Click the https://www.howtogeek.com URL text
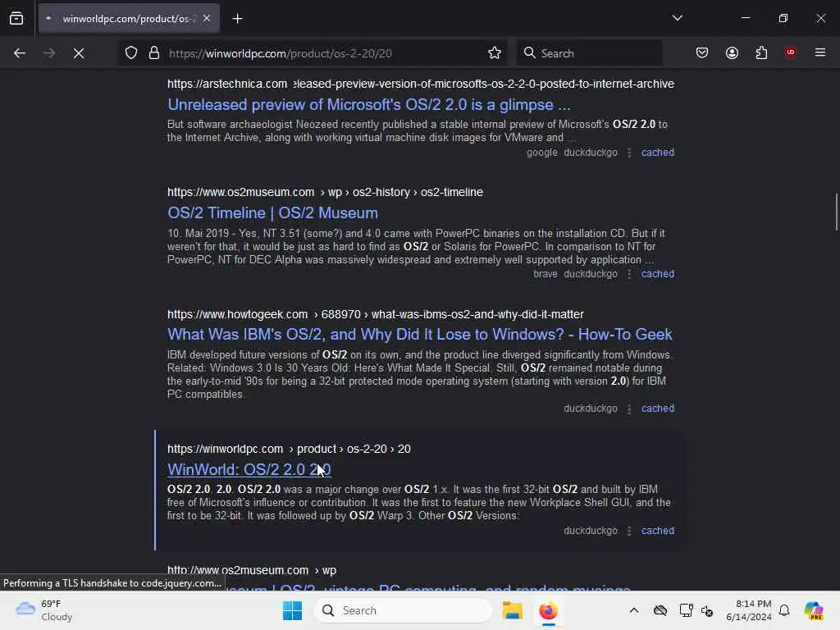840x630 pixels. tap(237, 314)
